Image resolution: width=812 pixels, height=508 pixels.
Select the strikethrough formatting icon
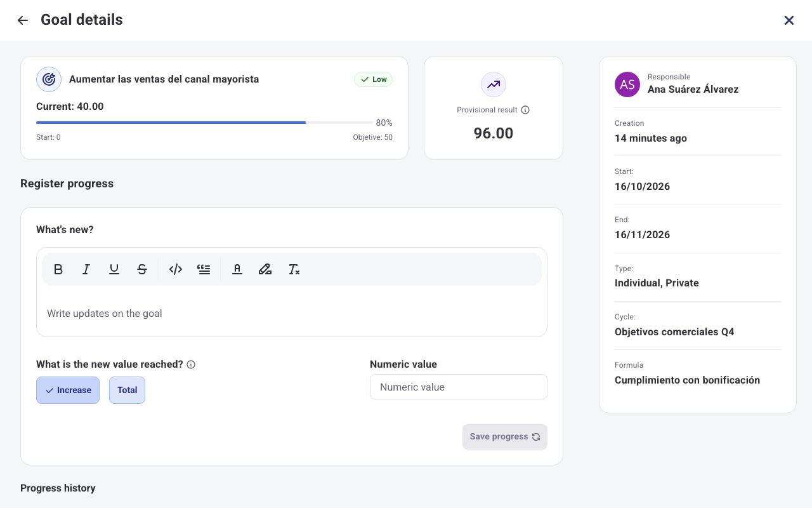142,269
